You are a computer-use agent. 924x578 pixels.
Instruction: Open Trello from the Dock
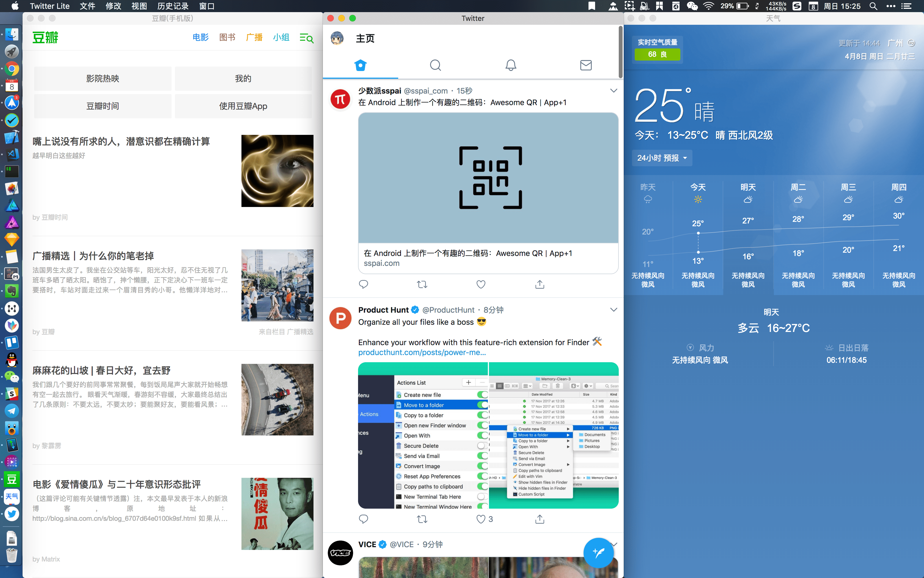click(12, 342)
